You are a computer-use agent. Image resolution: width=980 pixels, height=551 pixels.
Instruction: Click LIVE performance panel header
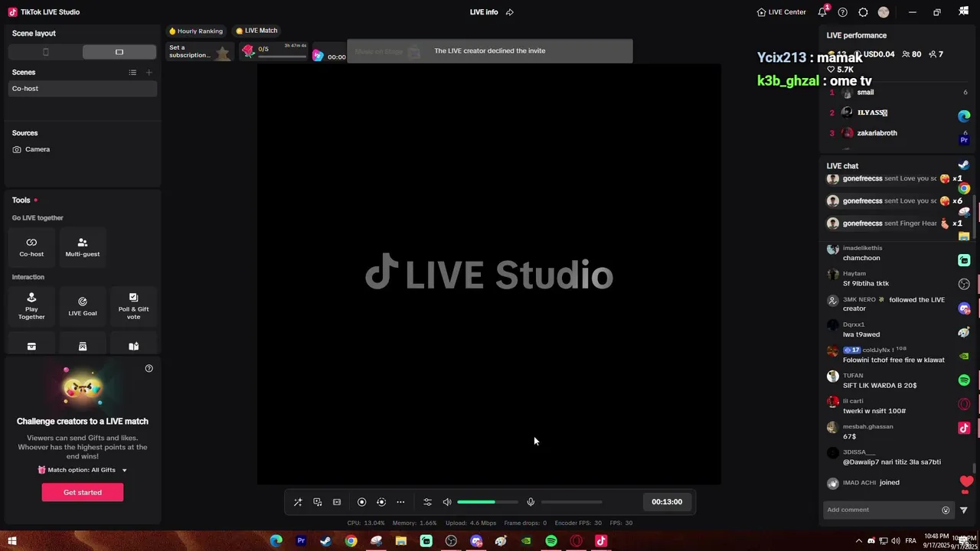(x=857, y=35)
